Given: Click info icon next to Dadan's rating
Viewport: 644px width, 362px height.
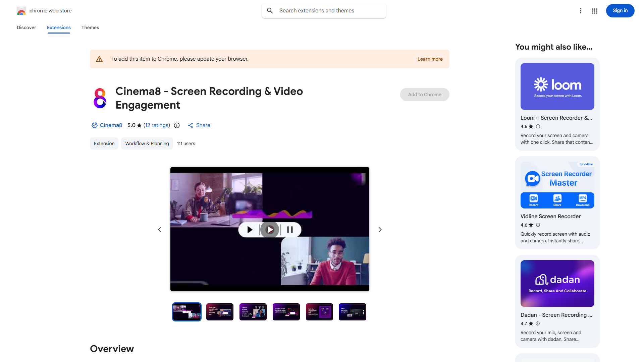Looking at the screenshot, I should [538, 323].
